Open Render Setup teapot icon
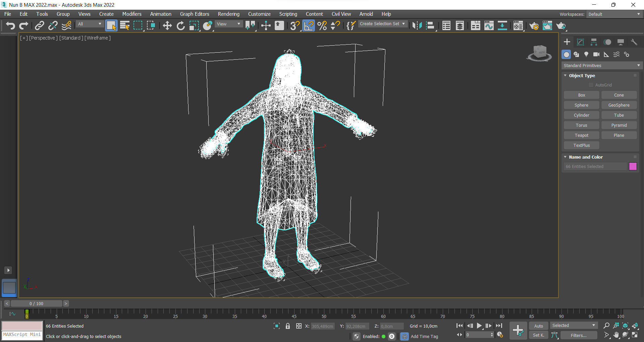The image size is (644, 342). coord(534,26)
